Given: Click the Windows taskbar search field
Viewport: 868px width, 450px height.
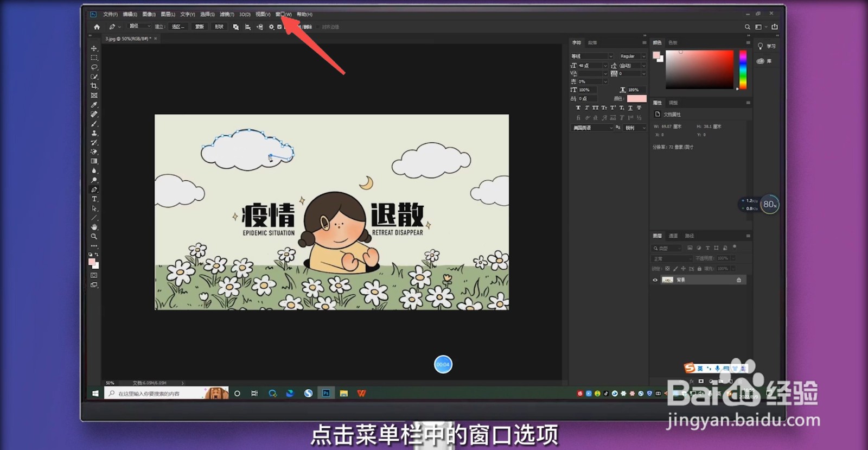Looking at the screenshot, I should (166, 394).
